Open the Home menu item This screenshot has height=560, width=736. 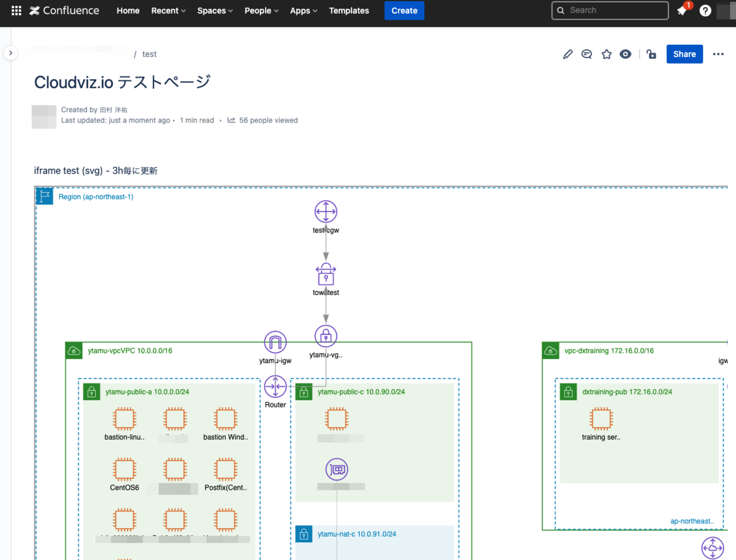(x=128, y=10)
